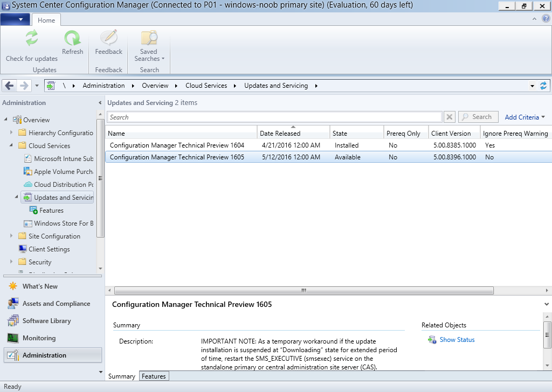This screenshot has width=552, height=392.
Task: Expand Hierarchy Configuration tree node
Action: point(11,132)
